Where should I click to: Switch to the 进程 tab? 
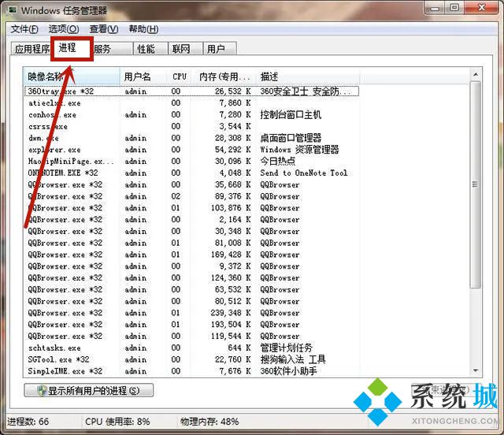tap(72, 48)
